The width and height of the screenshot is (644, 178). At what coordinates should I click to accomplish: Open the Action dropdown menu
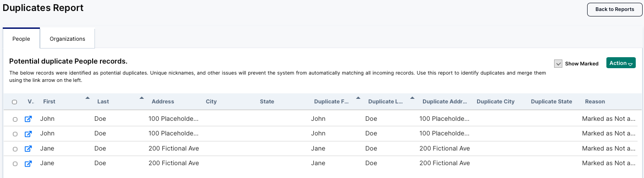(621, 63)
